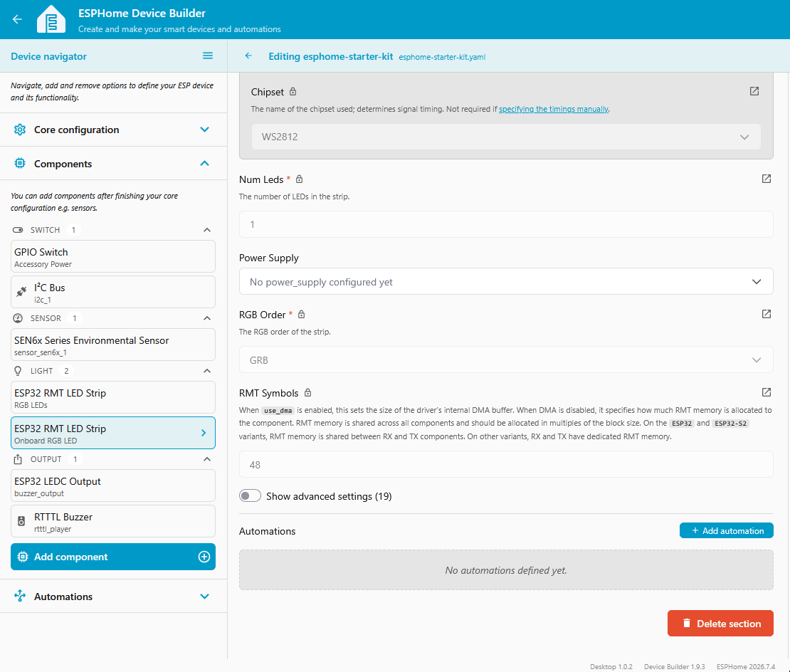Click the RMT Symbols input field
Image resolution: width=790 pixels, height=672 pixels.
pos(506,464)
